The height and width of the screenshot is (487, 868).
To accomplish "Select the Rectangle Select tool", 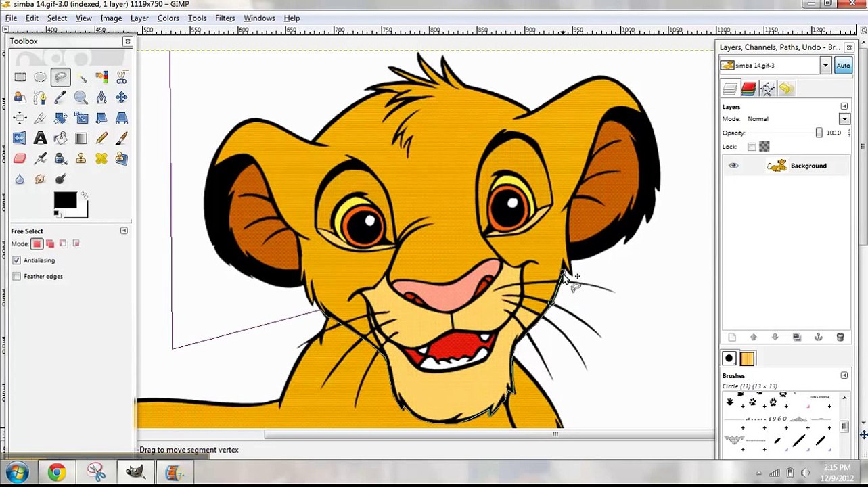I will 20,78.
